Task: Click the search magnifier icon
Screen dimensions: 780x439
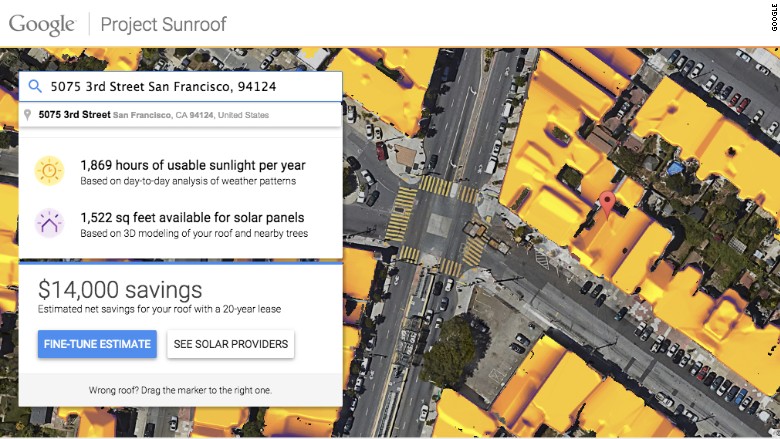Action: (x=35, y=87)
